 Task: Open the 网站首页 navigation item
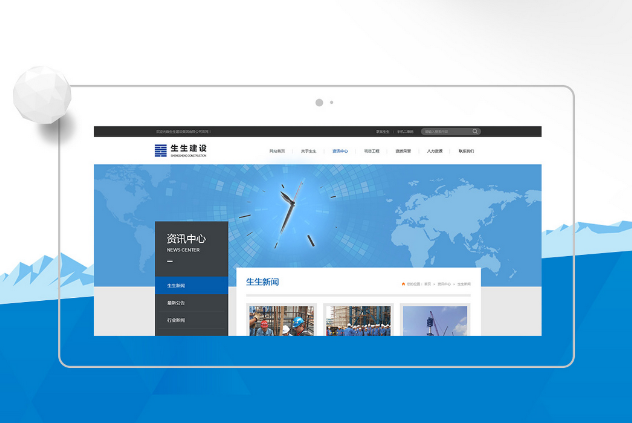(x=277, y=151)
